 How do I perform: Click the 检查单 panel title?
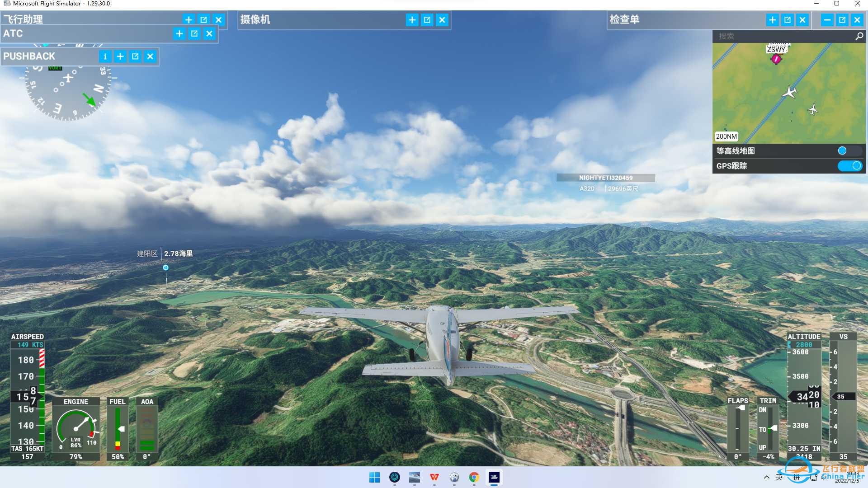point(624,19)
